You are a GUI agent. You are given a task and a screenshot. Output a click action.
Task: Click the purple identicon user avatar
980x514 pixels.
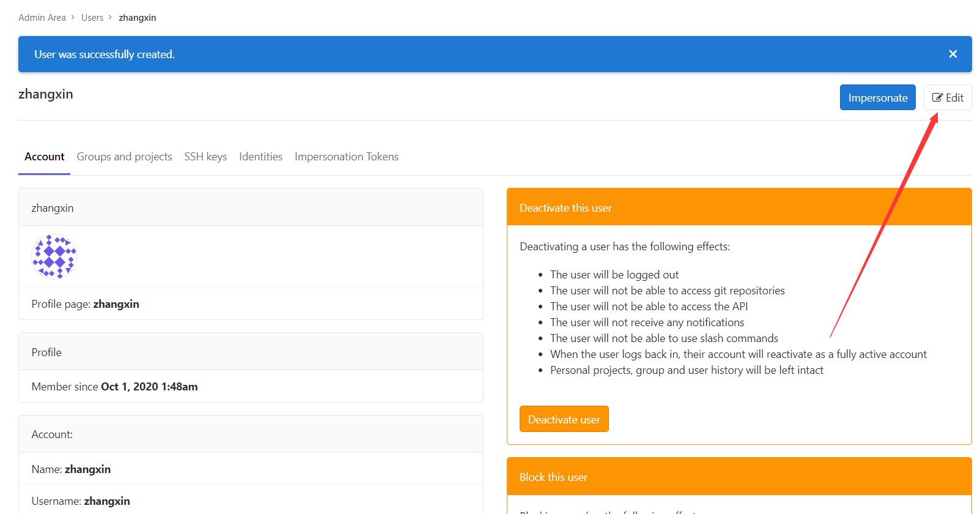(54, 256)
